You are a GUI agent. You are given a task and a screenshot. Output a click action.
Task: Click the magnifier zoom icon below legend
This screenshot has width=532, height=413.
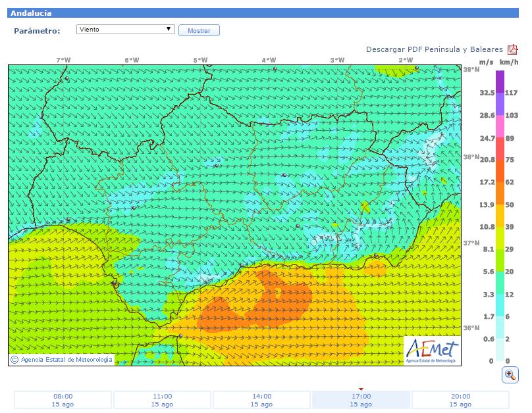pyautogui.click(x=510, y=375)
